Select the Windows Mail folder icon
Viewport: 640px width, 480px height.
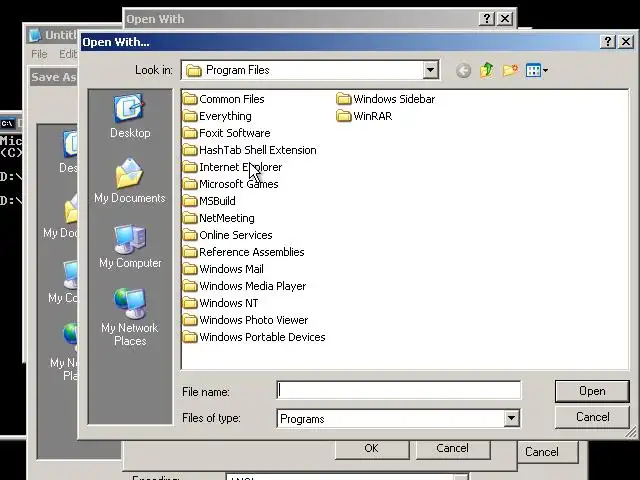pyautogui.click(x=190, y=269)
